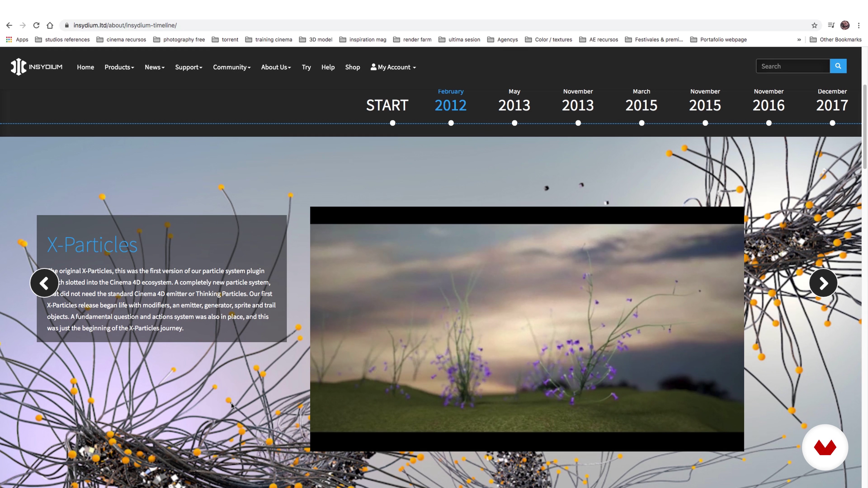Expand the About Us menu

276,67
